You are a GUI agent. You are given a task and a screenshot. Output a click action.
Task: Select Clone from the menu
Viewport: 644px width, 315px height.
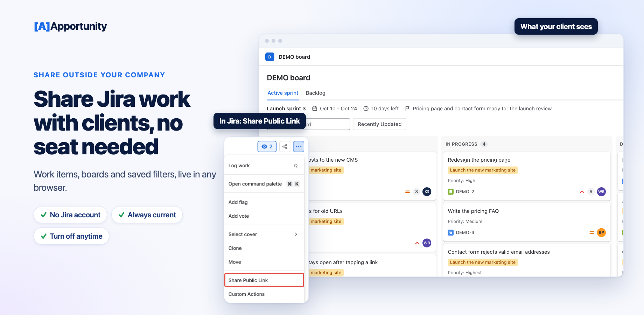coord(264,248)
